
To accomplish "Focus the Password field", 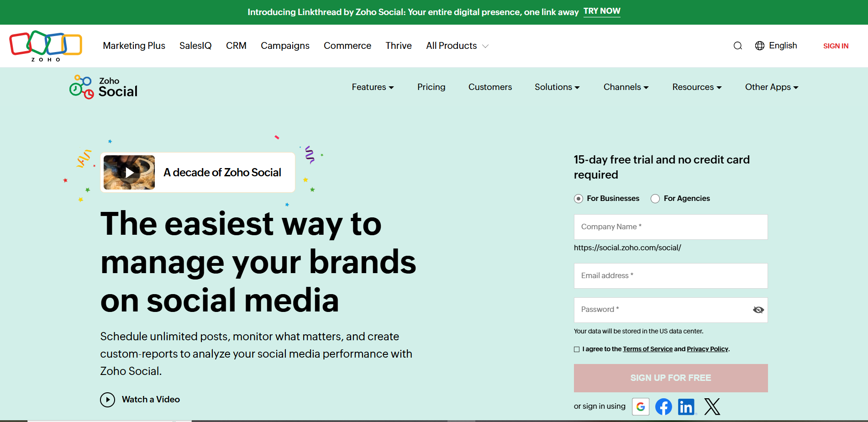I will coord(671,310).
